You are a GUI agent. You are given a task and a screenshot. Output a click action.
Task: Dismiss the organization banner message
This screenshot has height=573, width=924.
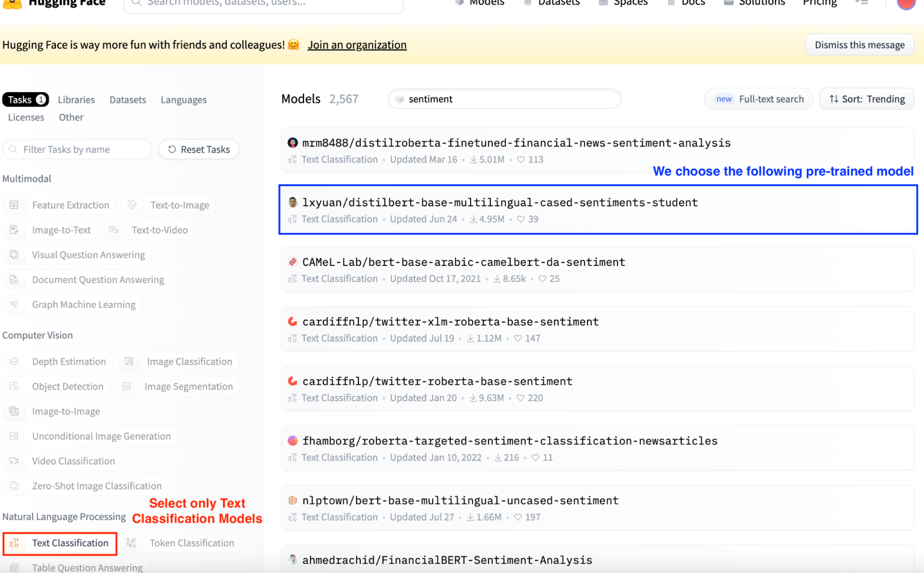click(859, 45)
